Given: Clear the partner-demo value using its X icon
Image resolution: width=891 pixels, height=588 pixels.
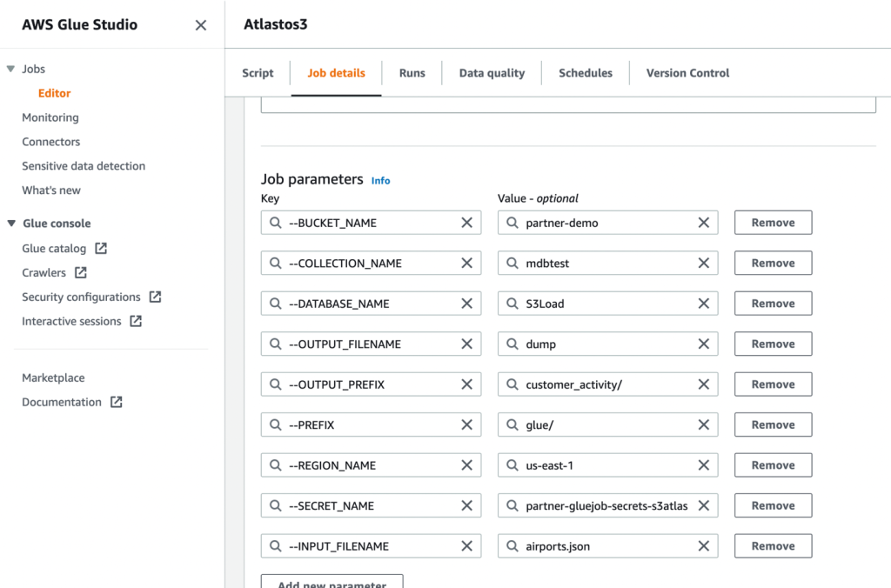Looking at the screenshot, I should tap(705, 222).
